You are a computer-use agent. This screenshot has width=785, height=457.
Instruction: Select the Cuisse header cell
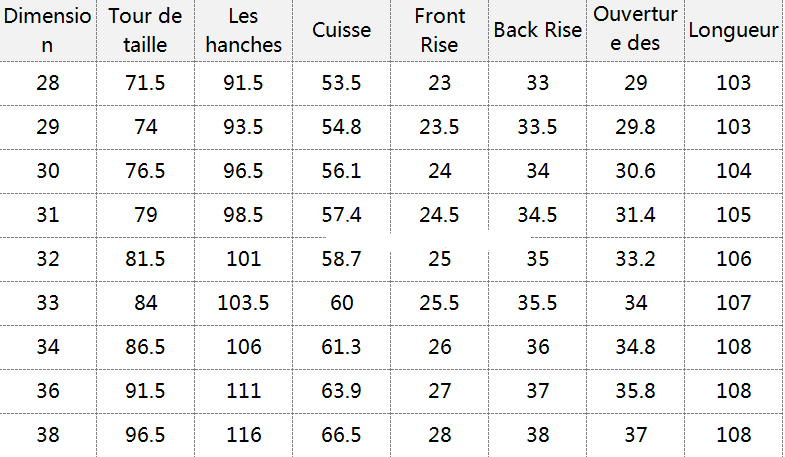point(341,31)
